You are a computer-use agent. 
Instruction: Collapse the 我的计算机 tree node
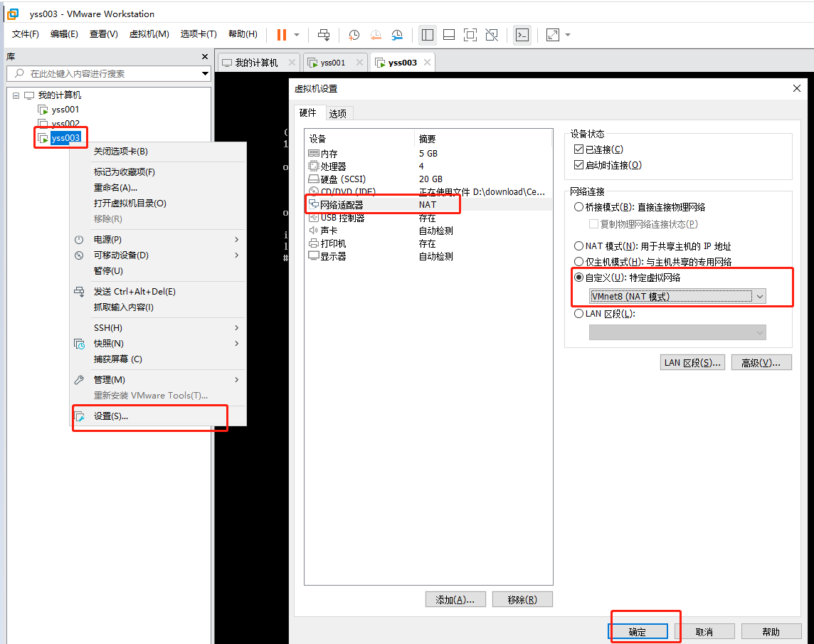coord(16,95)
